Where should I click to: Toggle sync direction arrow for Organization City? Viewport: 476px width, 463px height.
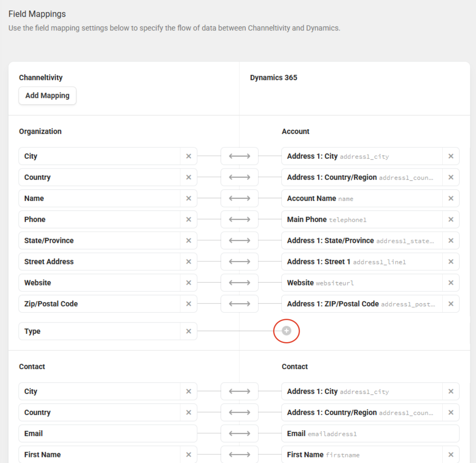(239, 156)
